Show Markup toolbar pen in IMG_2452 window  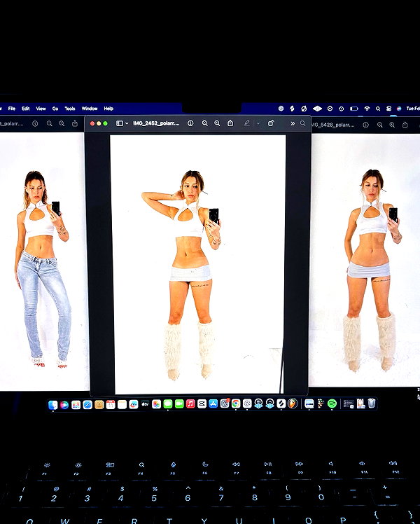pos(246,123)
